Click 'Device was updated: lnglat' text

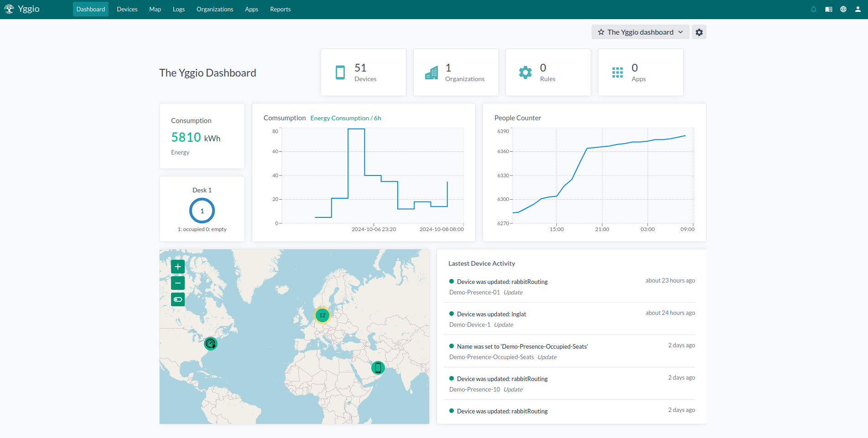(x=492, y=314)
